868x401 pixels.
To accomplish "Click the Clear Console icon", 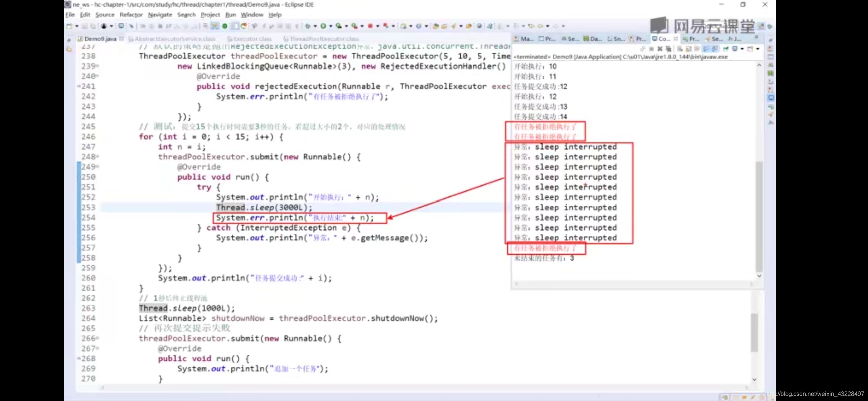I will coord(680,49).
